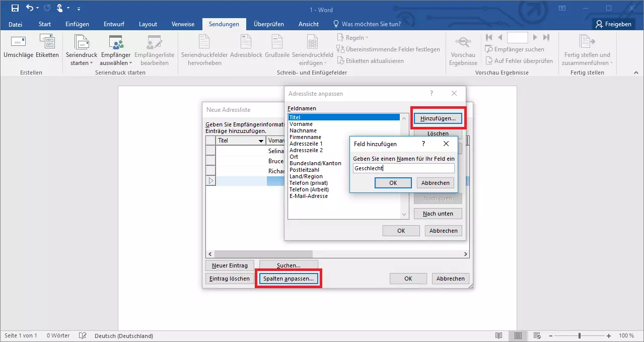Go to last record arrow
Viewport: 644px width, 342px height.
(x=546, y=37)
